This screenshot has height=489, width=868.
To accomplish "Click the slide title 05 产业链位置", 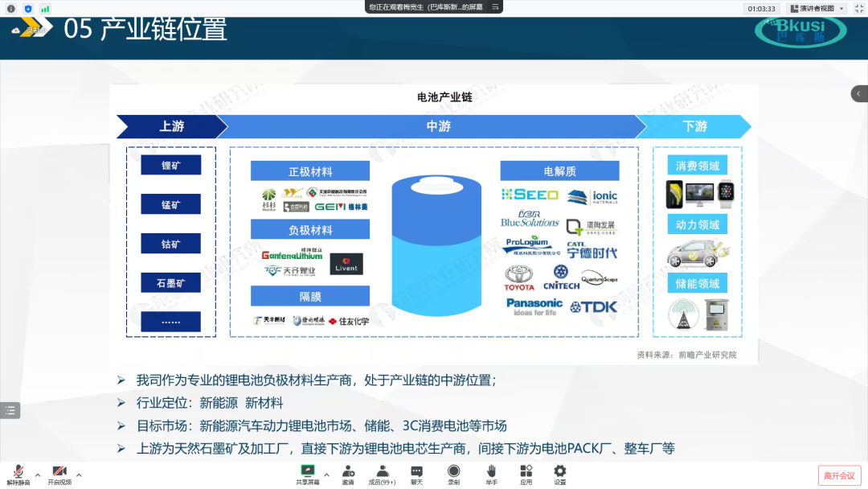I will [x=145, y=29].
